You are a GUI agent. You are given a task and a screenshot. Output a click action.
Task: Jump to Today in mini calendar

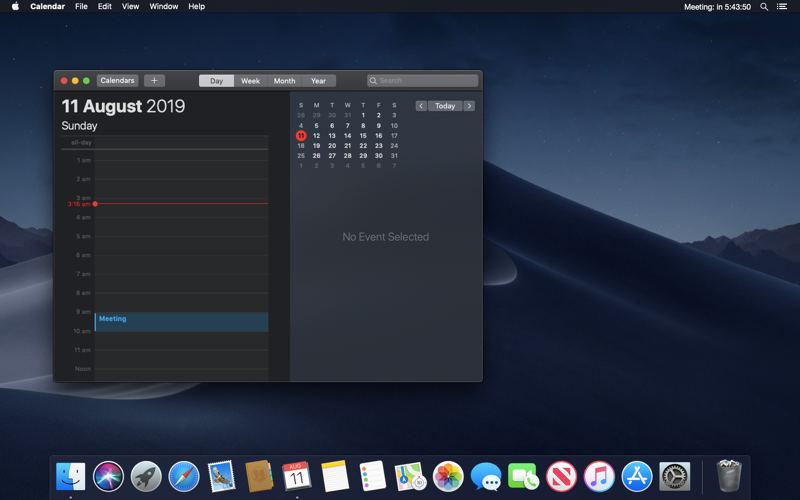pos(445,106)
